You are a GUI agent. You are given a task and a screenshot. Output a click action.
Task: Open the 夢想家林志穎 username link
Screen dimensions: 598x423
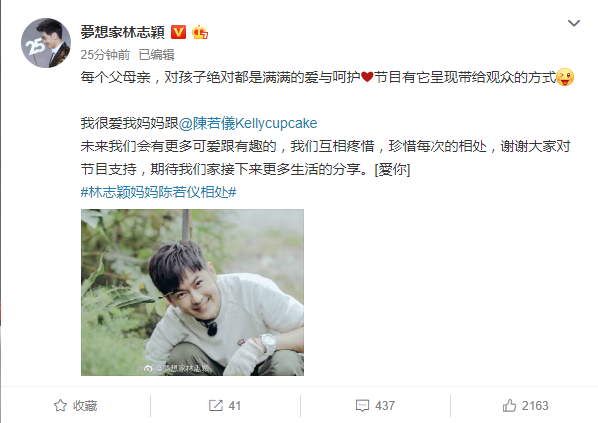pos(122,32)
